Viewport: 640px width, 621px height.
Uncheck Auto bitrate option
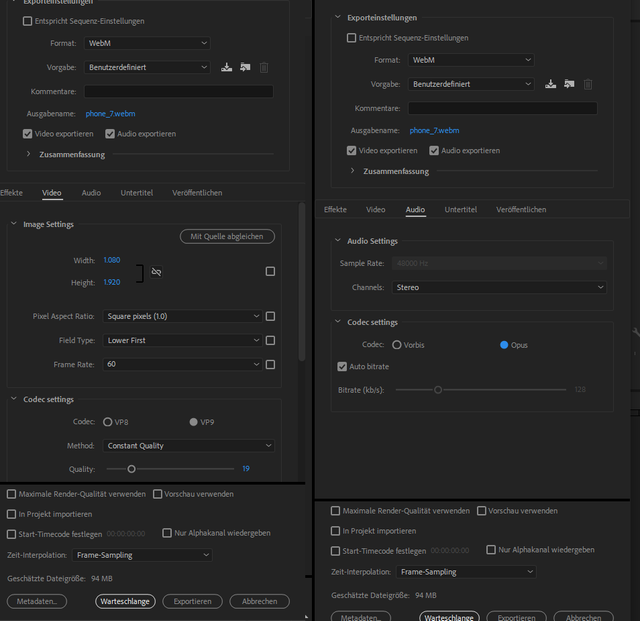pos(342,367)
